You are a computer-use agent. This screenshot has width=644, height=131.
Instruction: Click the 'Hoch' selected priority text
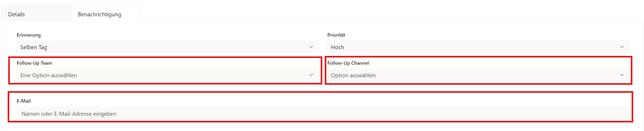pyautogui.click(x=337, y=47)
